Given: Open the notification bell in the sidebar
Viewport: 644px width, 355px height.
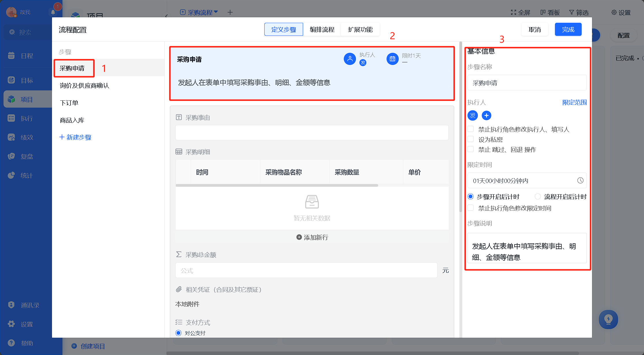Looking at the screenshot, I should pos(53,12).
